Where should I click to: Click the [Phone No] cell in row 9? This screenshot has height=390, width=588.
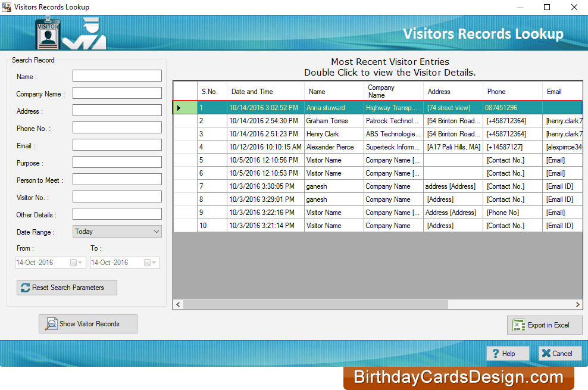pos(512,213)
